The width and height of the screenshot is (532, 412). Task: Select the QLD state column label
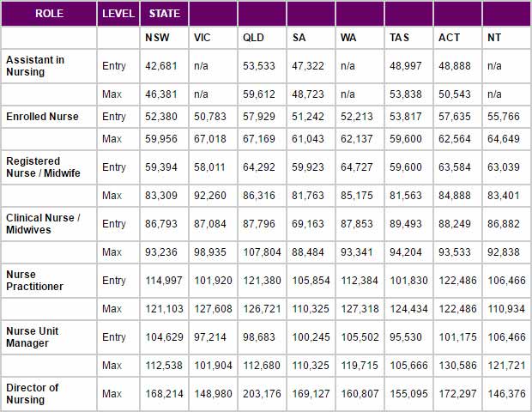pyautogui.click(x=253, y=37)
